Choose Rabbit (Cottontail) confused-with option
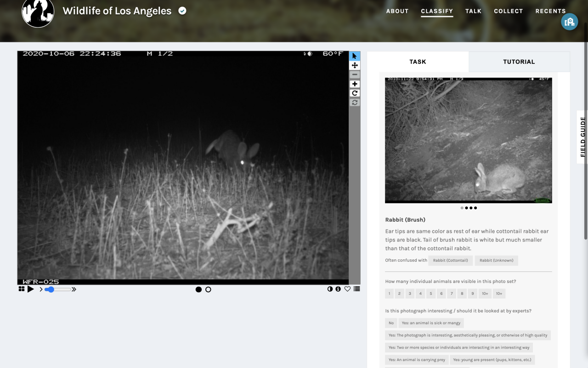 (x=450, y=260)
